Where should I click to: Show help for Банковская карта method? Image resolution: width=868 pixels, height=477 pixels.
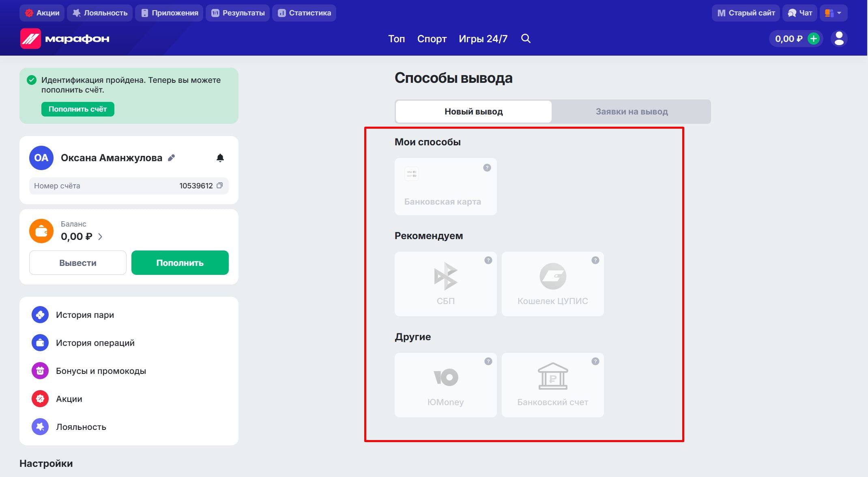point(487,168)
